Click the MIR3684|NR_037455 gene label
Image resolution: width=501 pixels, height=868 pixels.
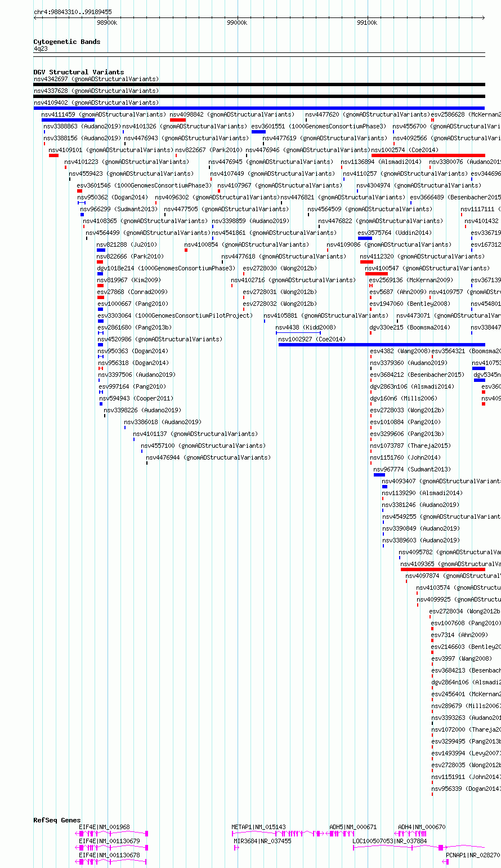pyautogui.click(x=262, y=841)
